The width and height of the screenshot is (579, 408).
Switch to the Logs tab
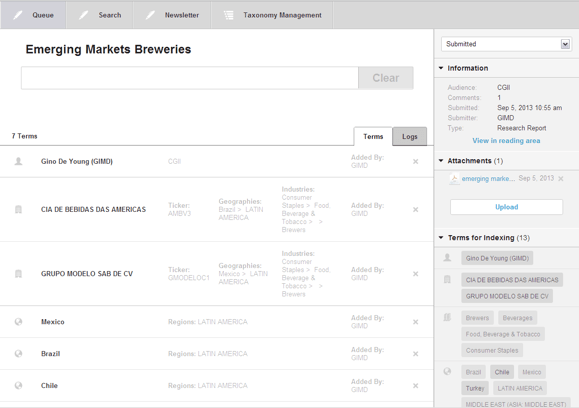410,137
